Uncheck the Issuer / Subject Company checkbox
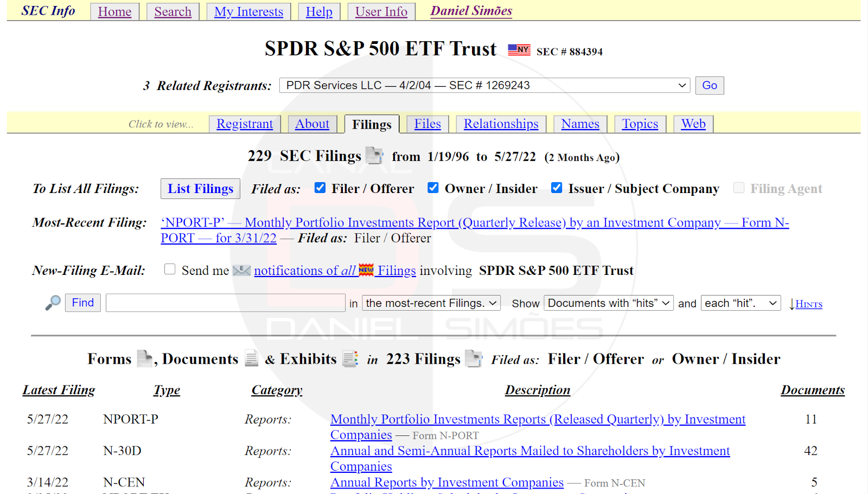The image size is (868, 494). [557, 188]
